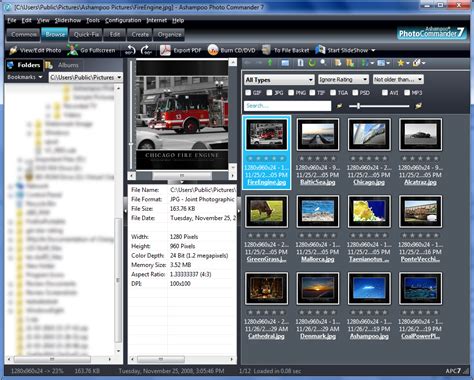The width and height of the screenshot is (474, 380).
Task: Open the Internet menu
Action: (x=157, y=20)
